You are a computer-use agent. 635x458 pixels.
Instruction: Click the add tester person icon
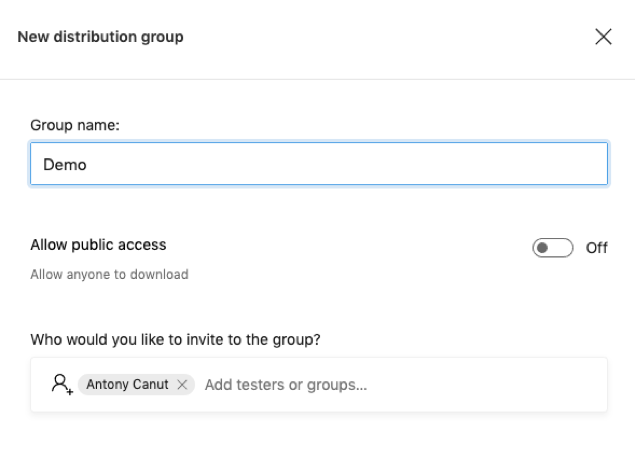[62, 384]
